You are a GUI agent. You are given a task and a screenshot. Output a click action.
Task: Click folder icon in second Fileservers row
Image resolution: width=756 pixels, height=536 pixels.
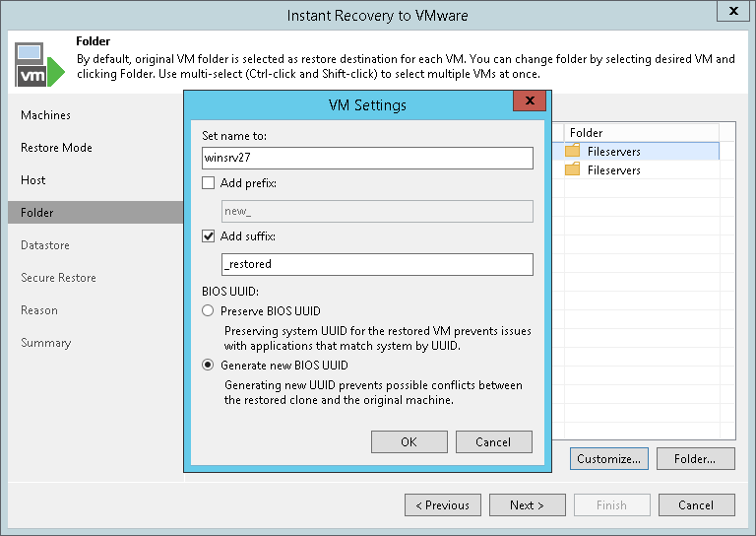click(x=573, y=170)
